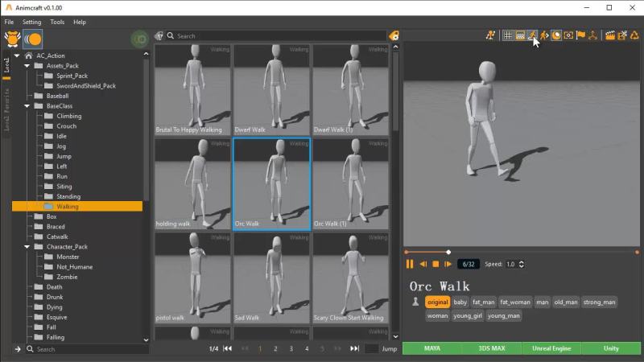The image size is (644, 362).
Task: Click the MAYA export button
Action: (x=432, y=348)
